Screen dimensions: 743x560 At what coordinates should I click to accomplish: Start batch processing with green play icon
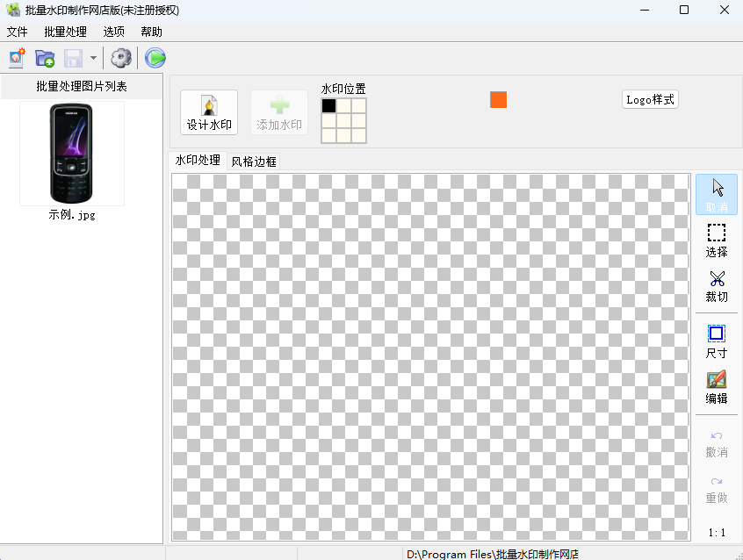[x=155, y=58]
